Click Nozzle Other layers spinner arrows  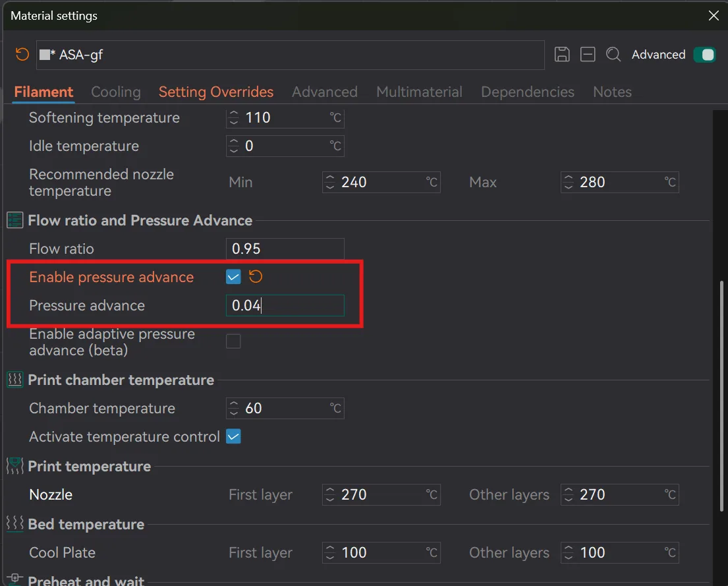(569, 494)
